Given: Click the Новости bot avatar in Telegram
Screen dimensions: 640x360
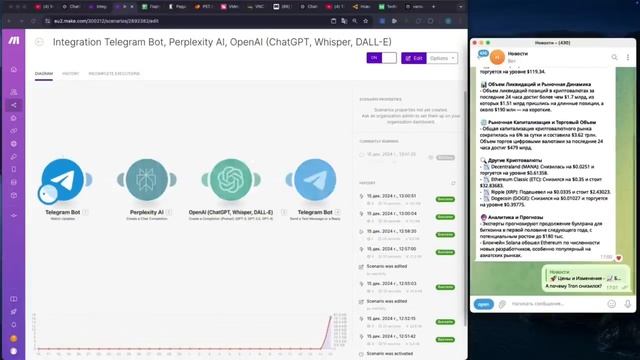Looking at the screenshot, I should click(497, 57).
